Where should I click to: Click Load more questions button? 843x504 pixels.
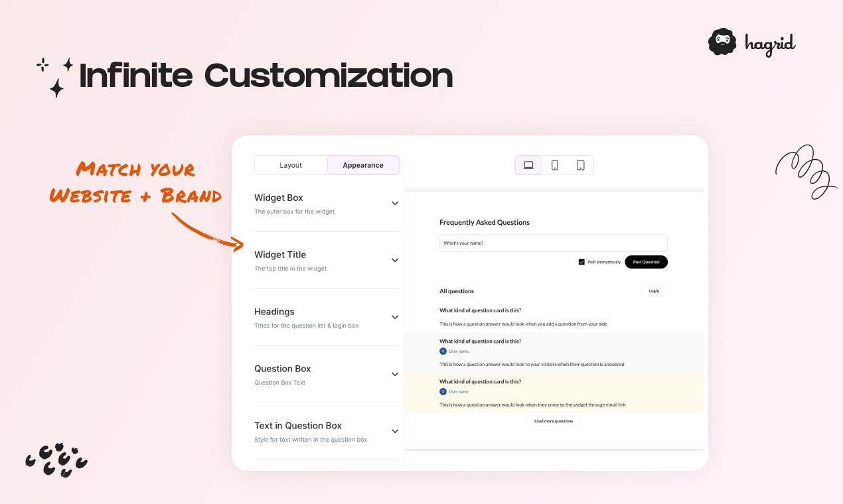pos(554,421)
